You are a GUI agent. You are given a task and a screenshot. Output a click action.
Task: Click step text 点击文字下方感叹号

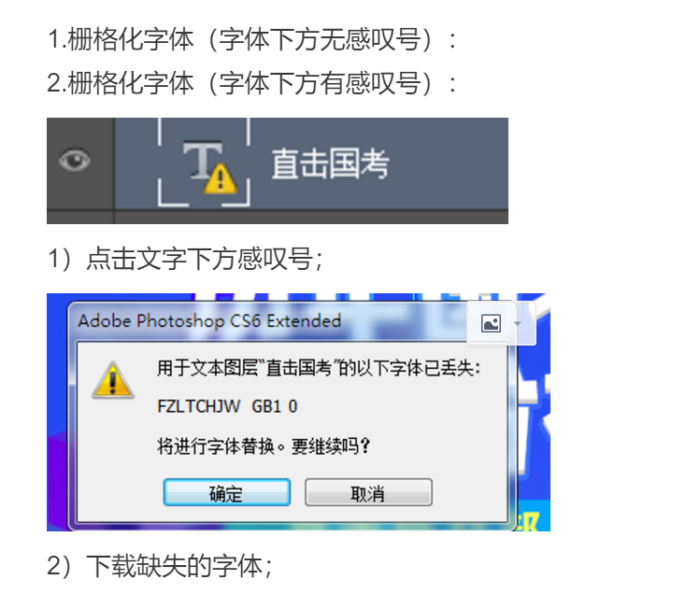point(185,259)
